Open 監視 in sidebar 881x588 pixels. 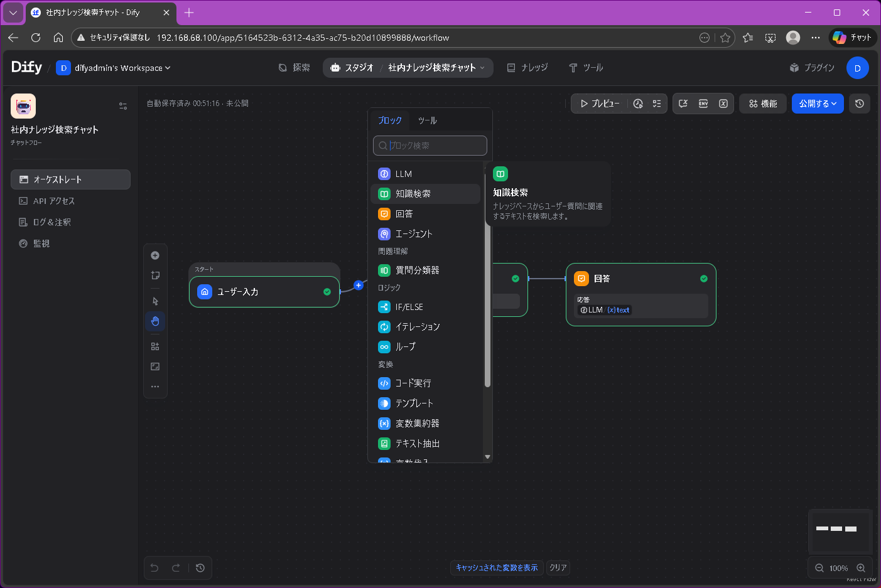pos(70,243)
